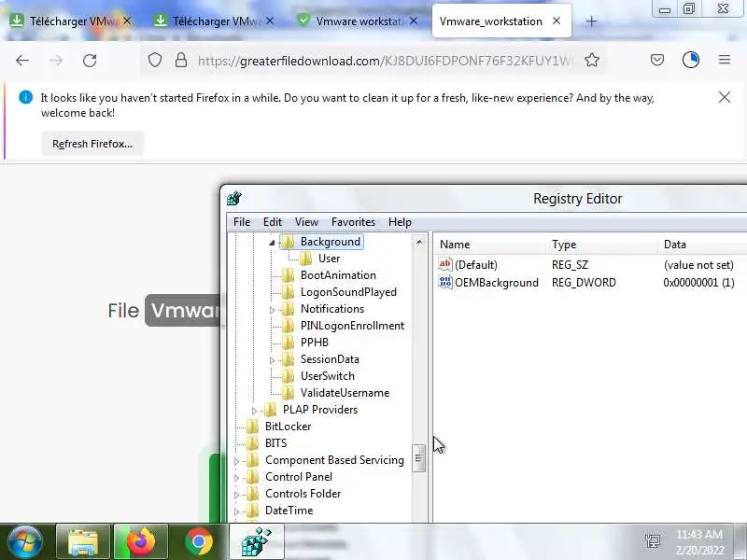747x560 pixels.
Task: Expand the Control Panel key
Action: point(236,477)
